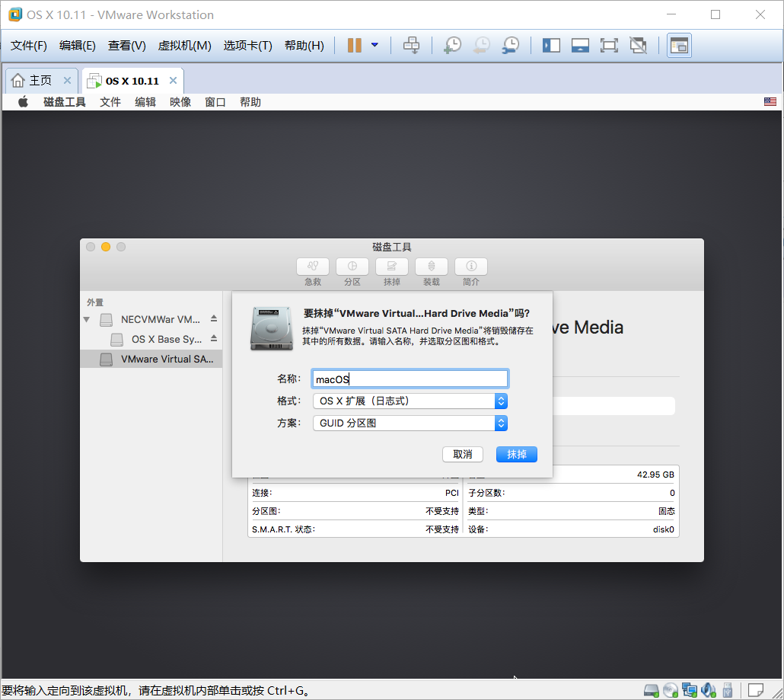The image size is (784, 700).
Task: Take a snapshot of this VM
Action: click(x=453, y=46)
